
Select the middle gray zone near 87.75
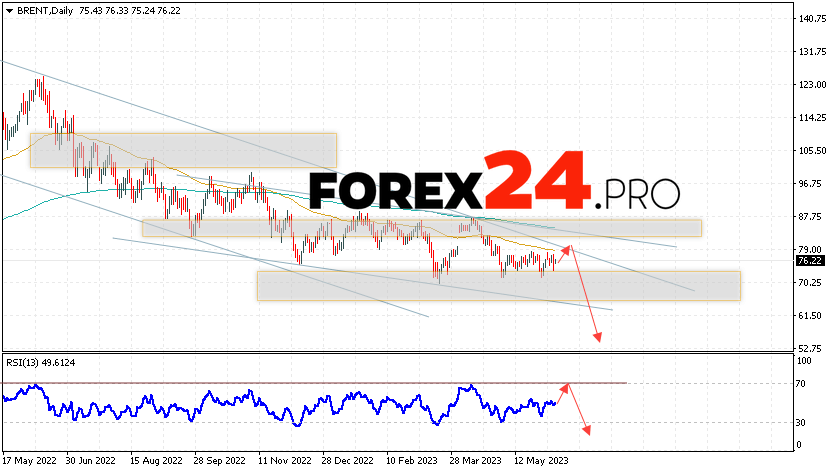click(421, 228)
